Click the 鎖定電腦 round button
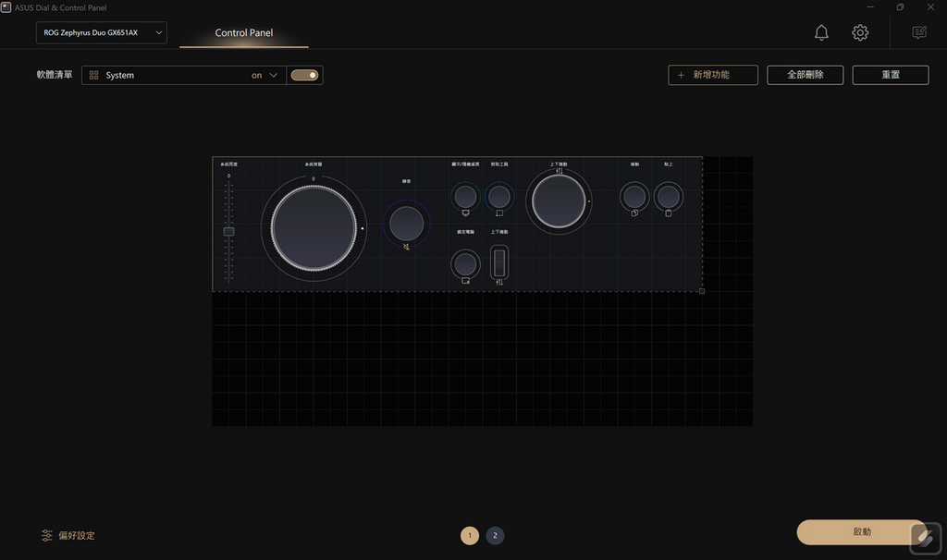The width and height of the screenshot is (947, 560). [466, 263]
